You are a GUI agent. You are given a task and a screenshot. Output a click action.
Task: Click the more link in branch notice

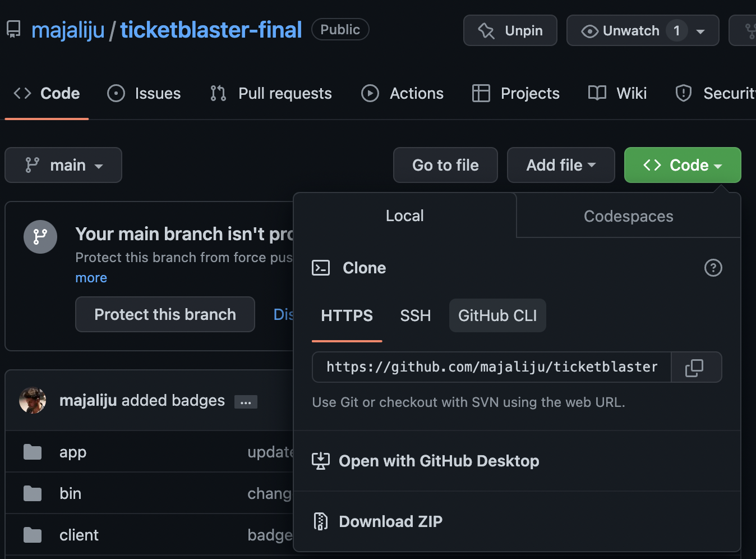[x=91, y=278]
